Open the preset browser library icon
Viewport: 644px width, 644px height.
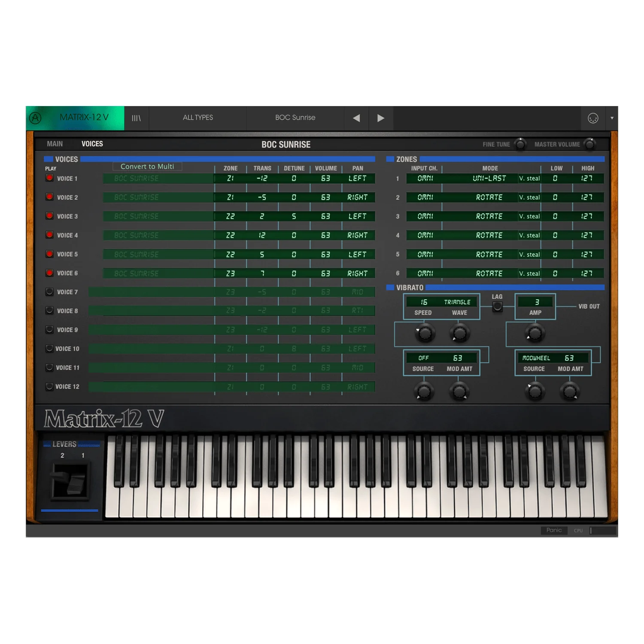[x=136, y=118]
